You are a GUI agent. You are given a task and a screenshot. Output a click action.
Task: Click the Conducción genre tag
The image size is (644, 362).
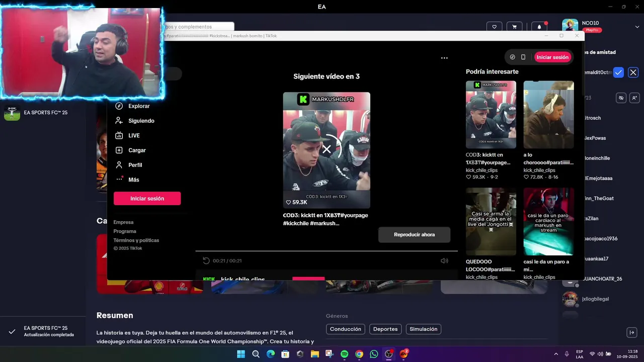pyautogui.click(x=346, y=329)
